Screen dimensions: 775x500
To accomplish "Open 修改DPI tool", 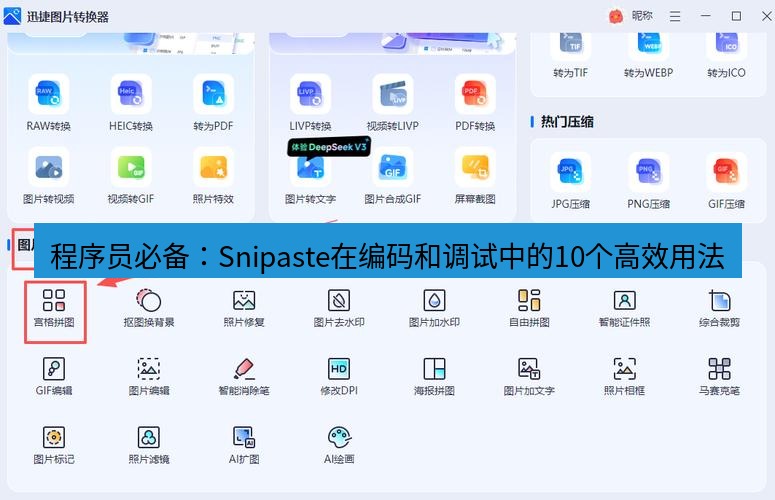I will (339, 377).
